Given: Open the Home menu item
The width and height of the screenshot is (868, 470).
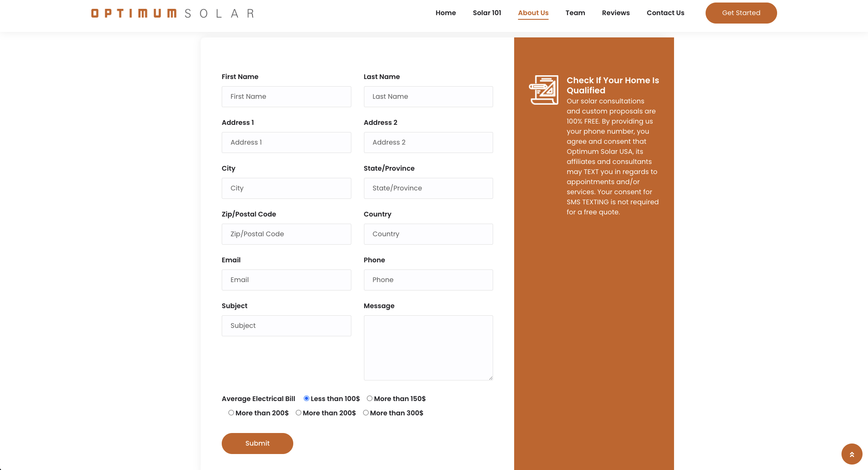Looking at the screenshot, I should (x=446, y=13).
